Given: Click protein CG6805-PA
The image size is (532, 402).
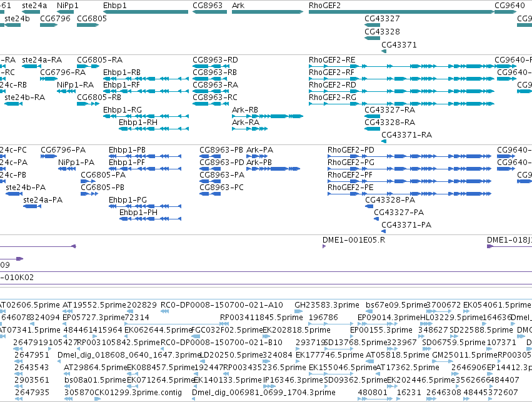Looking at the screenshot, I should click(88, 181).
